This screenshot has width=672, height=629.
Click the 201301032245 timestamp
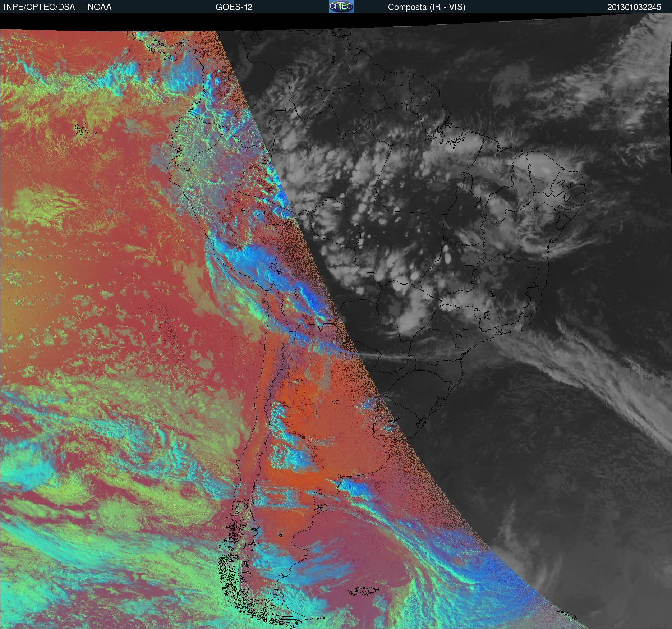pos(634,7)
